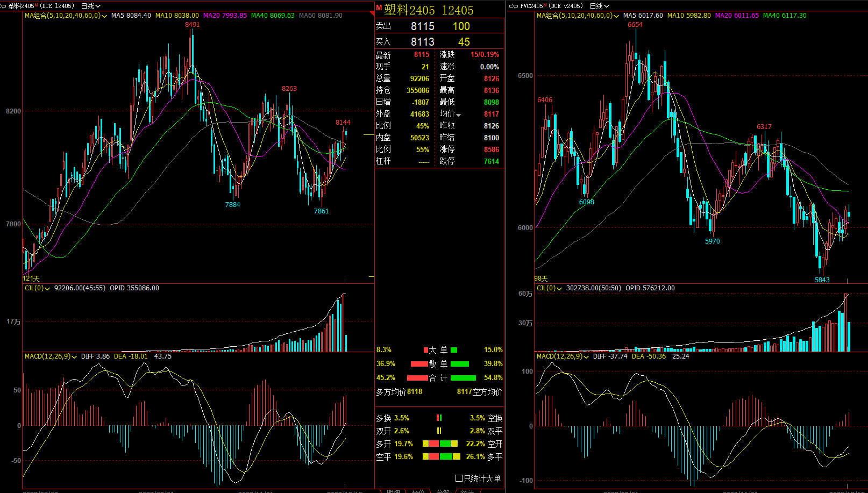Open the CJL(0) dropdown under 塑料 chart

click(47, 289)
